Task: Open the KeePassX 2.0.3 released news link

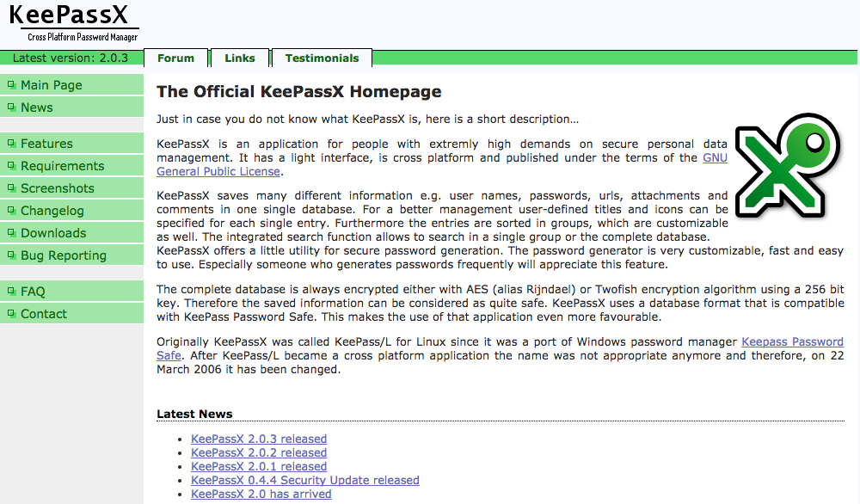Action: point(259,439)
